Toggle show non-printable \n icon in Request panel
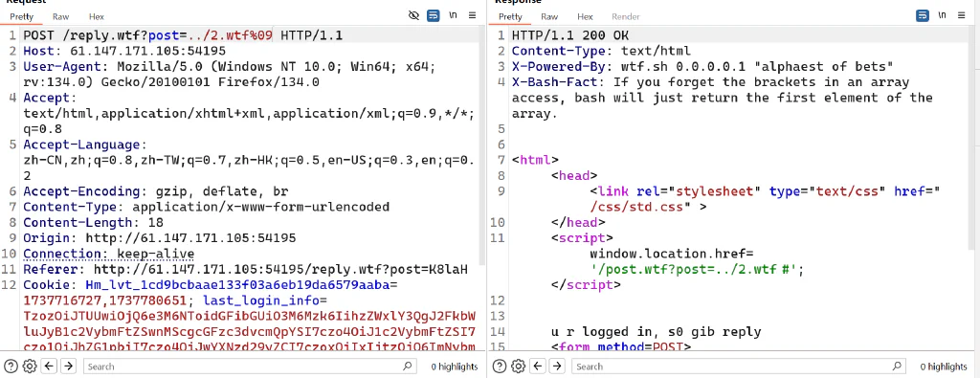The height and width of the screenshot is (378, 980). (453, 15)
